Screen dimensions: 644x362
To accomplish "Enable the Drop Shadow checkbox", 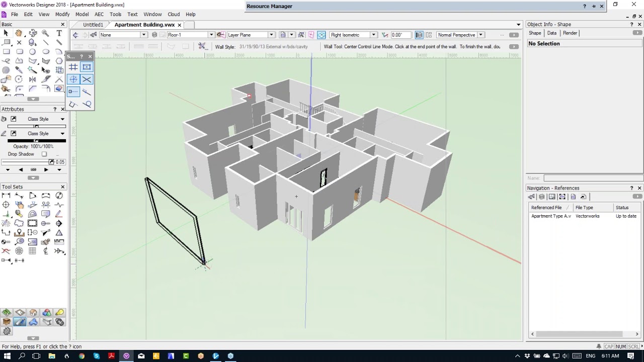I will point(44,154).
